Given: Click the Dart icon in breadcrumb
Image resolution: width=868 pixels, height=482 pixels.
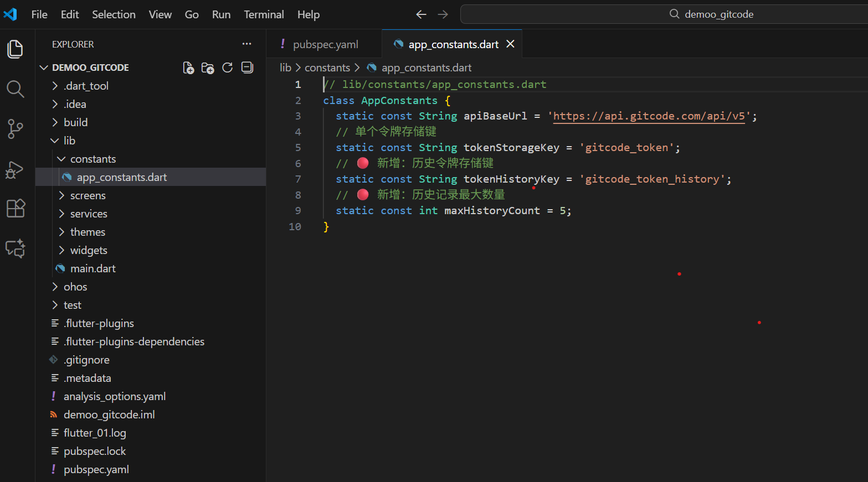Looking at the screenshot, I should (372, 68).
